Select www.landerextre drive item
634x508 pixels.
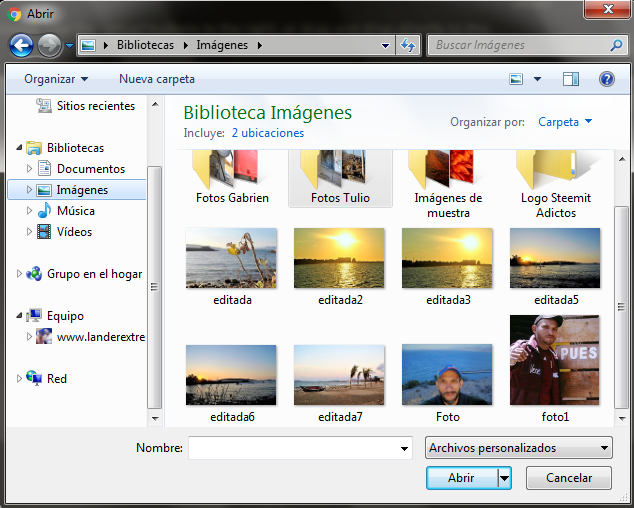[91, 337]
